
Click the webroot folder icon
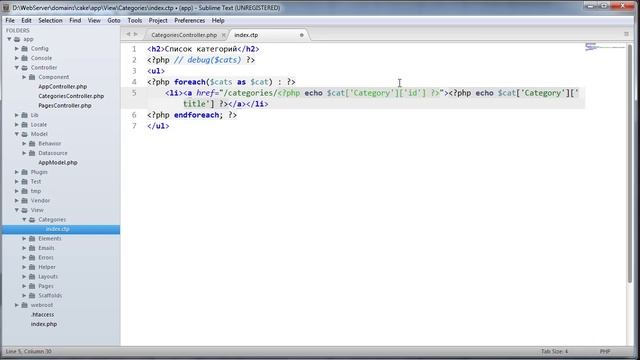pos(24,305)
